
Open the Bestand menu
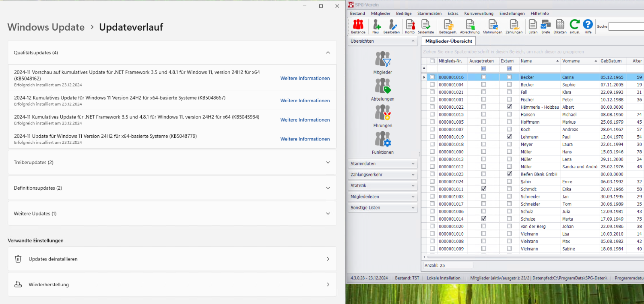coord(357,13)
